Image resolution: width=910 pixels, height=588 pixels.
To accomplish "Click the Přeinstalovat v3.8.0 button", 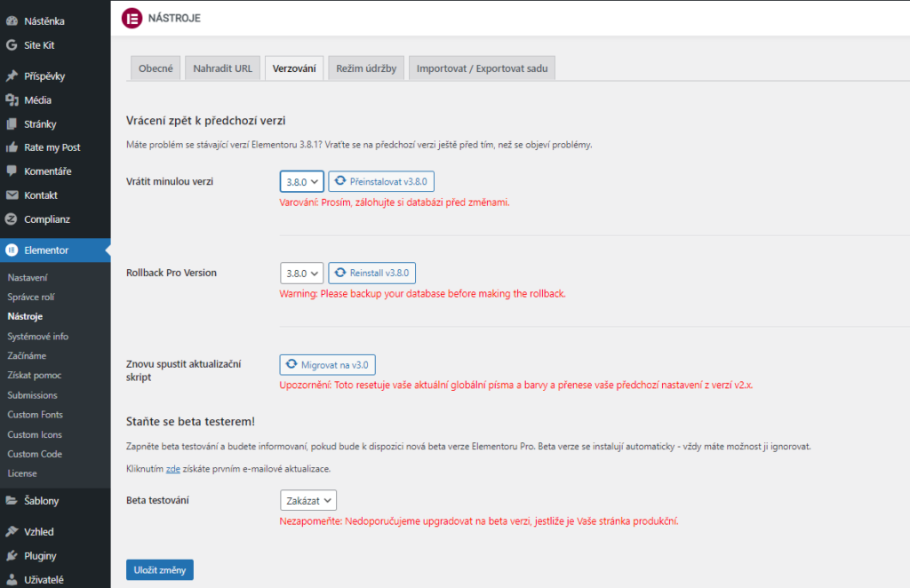I will point(381,181).
